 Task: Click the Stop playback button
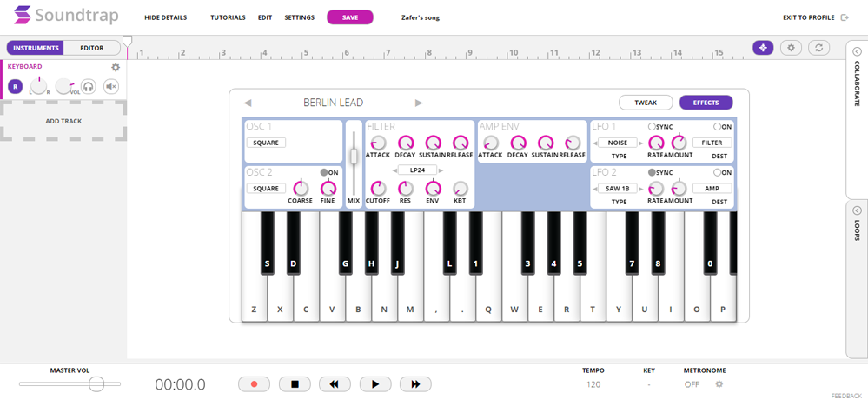(295, 383)
